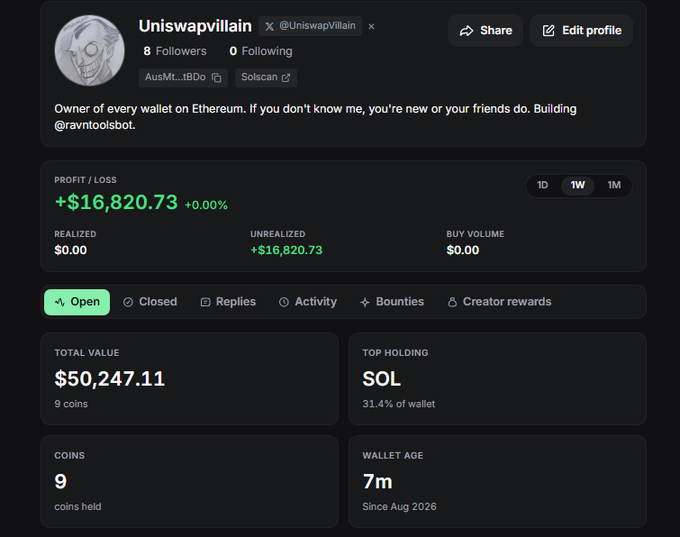The width and height of the screenshot is (680, 537).
Task: Switch to the Closed tab
Action: pos(150,302)
